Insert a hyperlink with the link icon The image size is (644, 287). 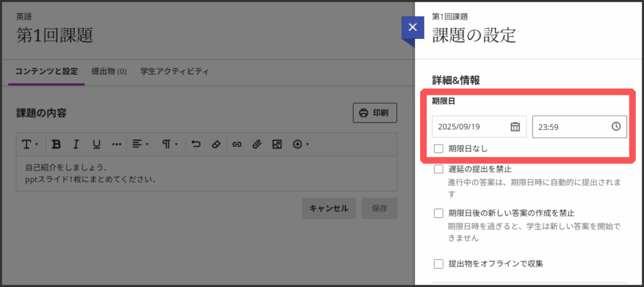(x=236, y=144)
